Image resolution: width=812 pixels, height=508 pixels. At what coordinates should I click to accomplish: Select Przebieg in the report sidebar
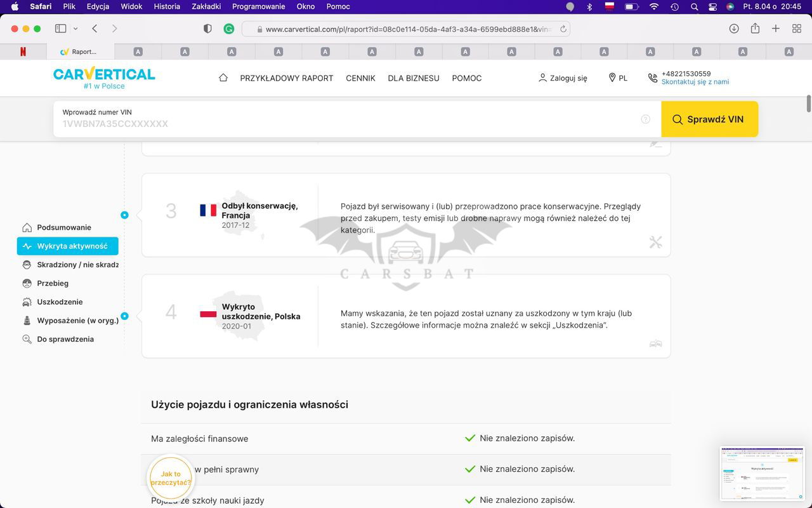tap(53, 283)
